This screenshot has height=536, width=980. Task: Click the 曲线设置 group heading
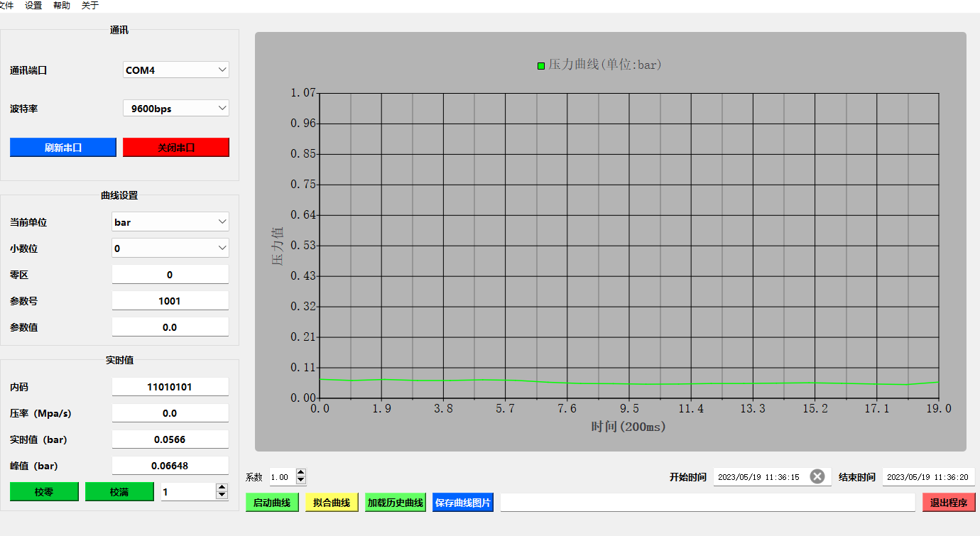point(119,195)
